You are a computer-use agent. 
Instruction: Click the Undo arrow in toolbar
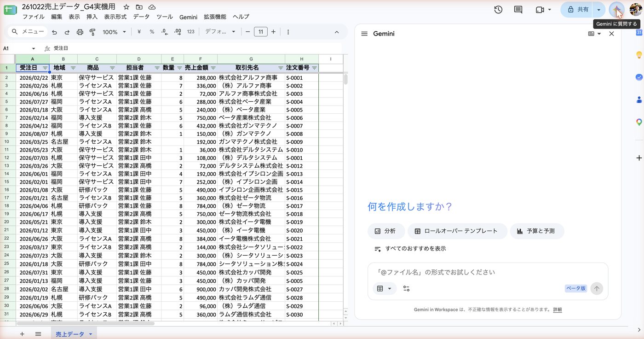click(x=55, y=32)
